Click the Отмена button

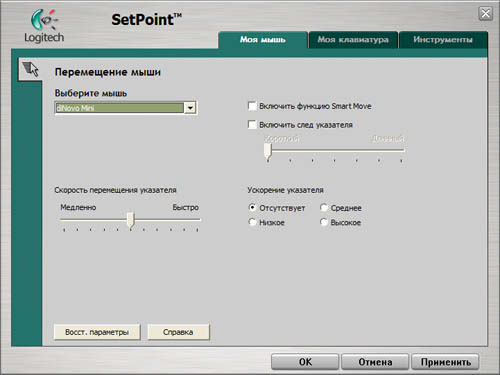point(375,362)
